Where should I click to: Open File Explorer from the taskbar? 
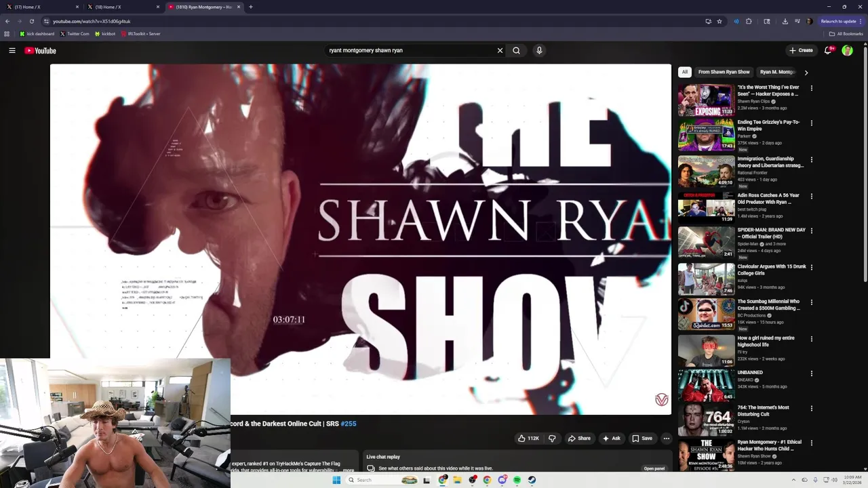[457, 480]
